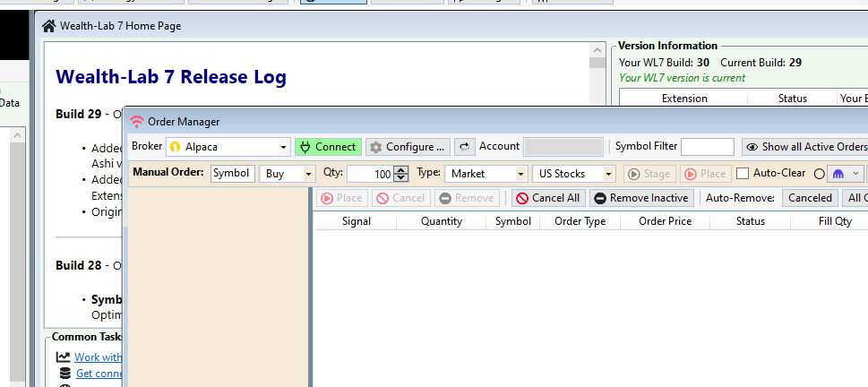Click the Symbol column header in orders grid
Image resolution: width=868 pixels, height=387 pixels.
(x=513, y=221)
